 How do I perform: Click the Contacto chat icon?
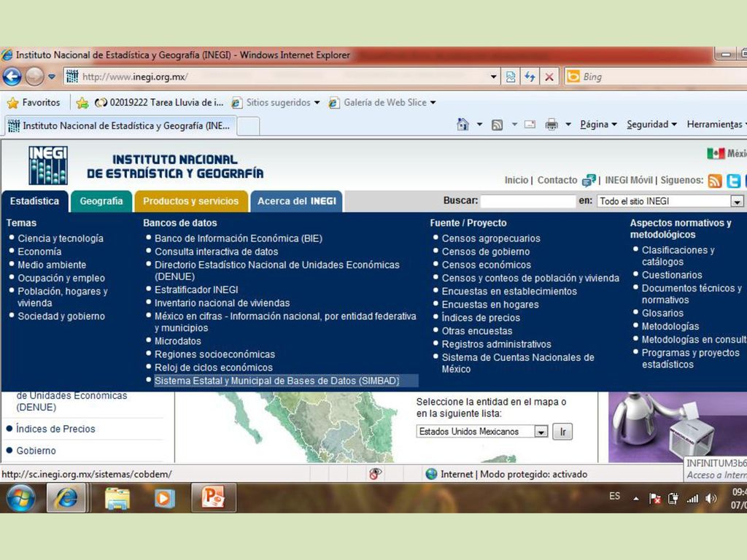tap(589, 181)
